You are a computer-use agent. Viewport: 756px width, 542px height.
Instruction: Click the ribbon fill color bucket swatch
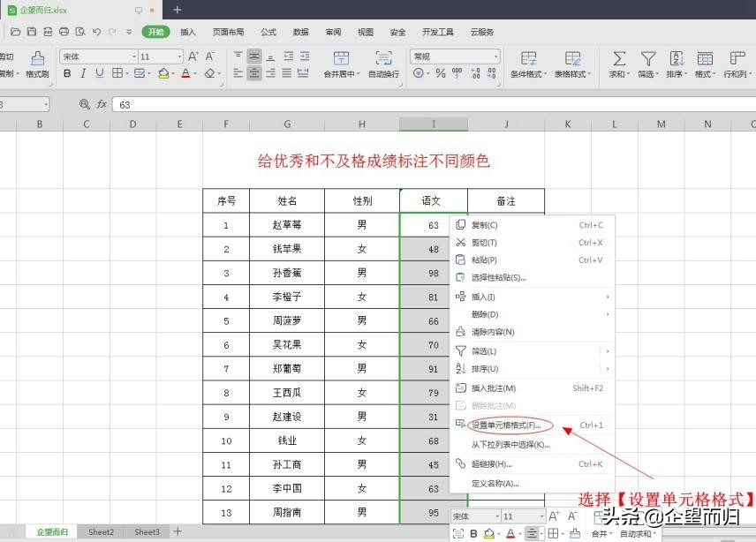click(x=163, y=73)
